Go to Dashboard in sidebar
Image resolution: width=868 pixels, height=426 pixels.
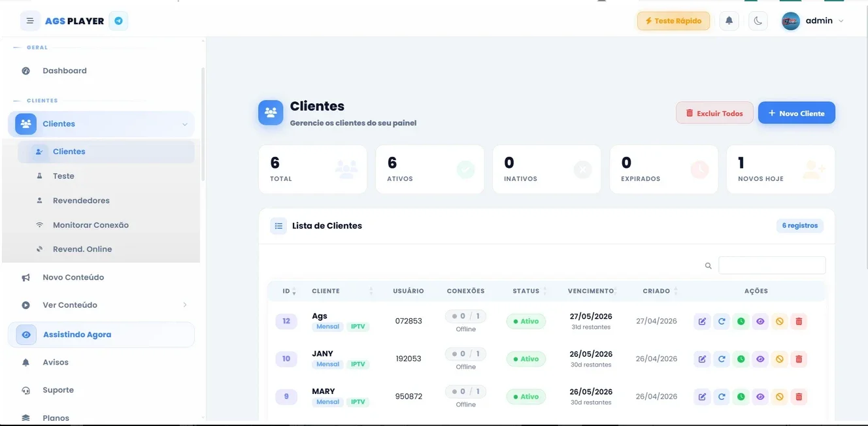point(64,71)
